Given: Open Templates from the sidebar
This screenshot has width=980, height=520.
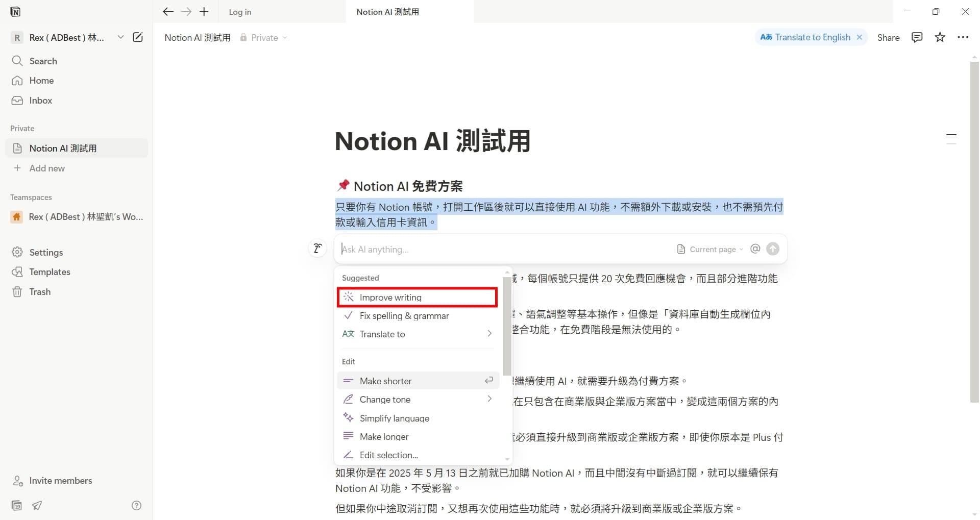Looking at the screenshot, I should point(49,271).
